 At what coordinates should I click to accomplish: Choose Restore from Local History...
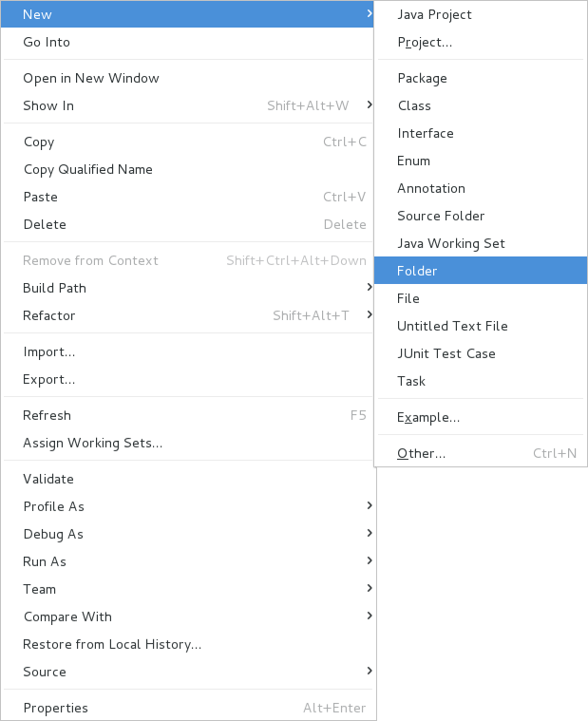tap(187, 644)
